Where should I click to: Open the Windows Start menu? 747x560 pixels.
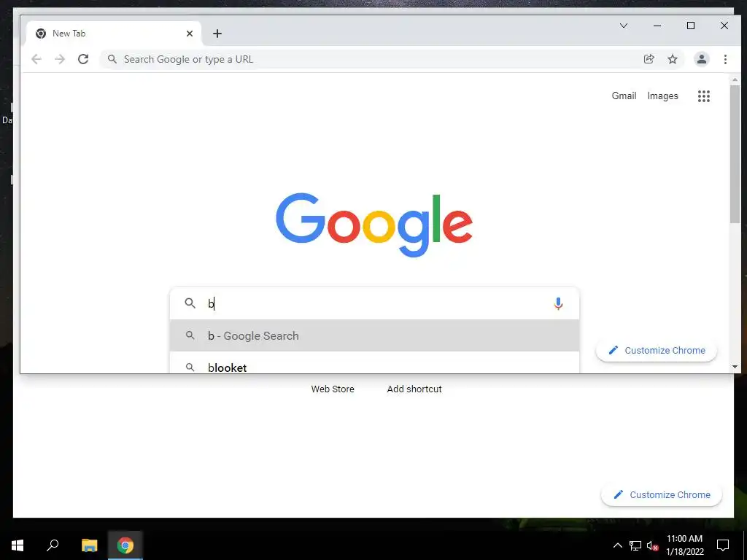[x=18, y=545]
